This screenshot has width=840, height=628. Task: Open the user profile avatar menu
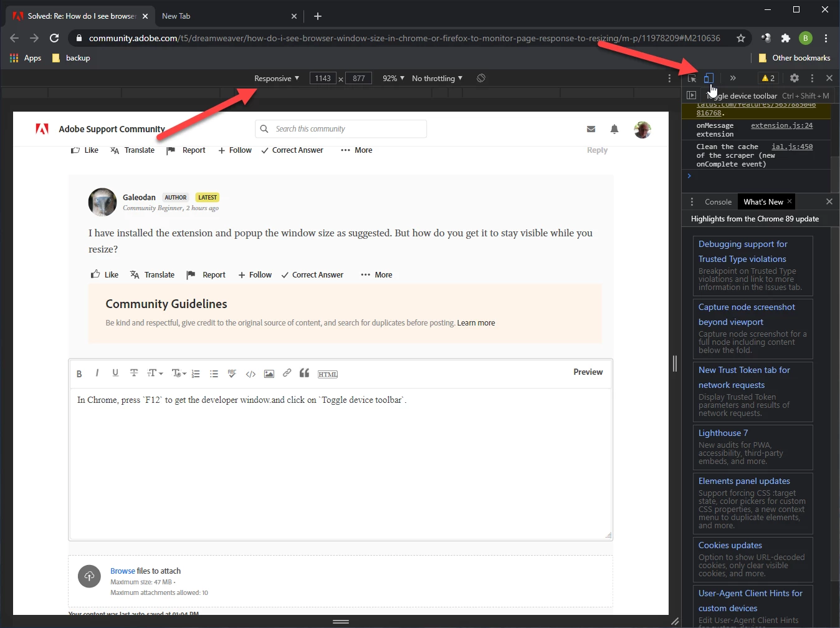point(642,130)
